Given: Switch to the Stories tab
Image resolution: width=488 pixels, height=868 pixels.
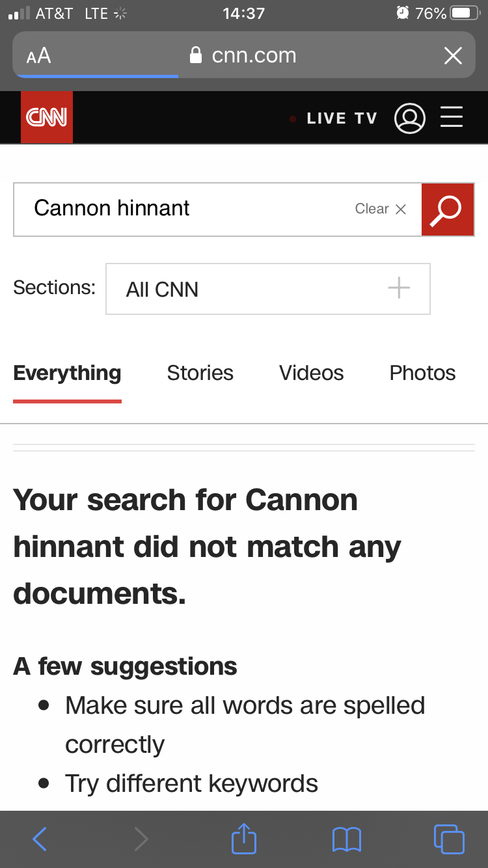Looking at the screenshot, I should [200, 373].
